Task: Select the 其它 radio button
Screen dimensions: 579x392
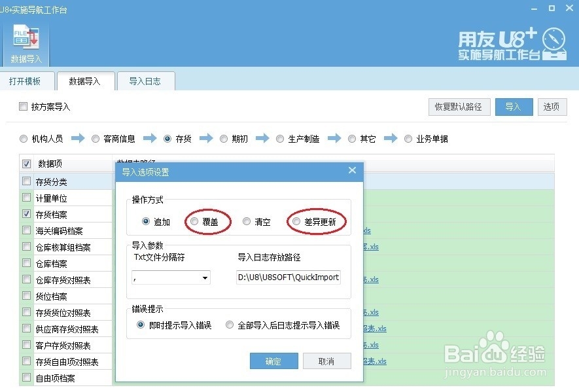Action: (x=352, y=139)
